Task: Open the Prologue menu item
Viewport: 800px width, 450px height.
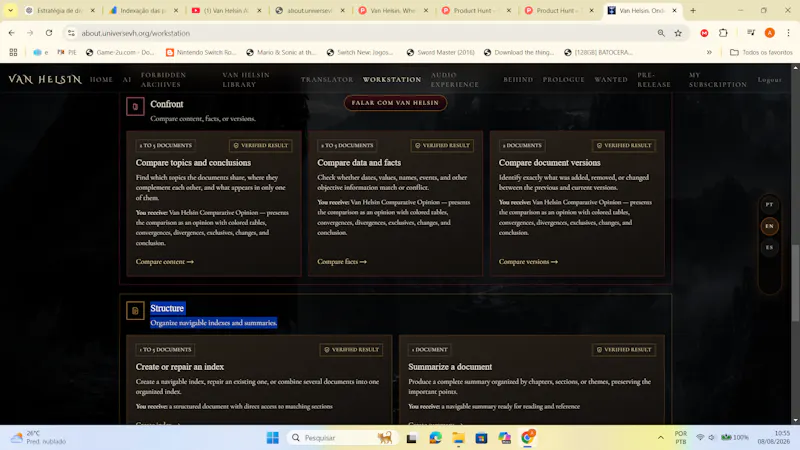Action: tap(563, 80)
